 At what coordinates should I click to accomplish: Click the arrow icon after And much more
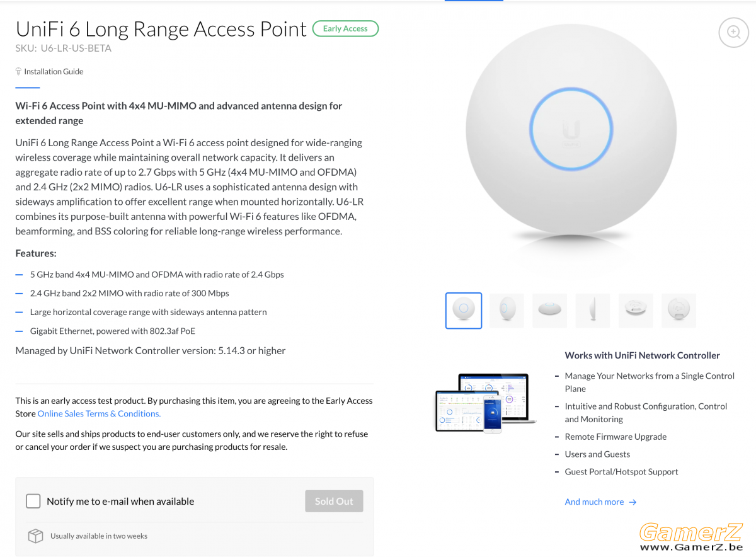pos(633,502)
